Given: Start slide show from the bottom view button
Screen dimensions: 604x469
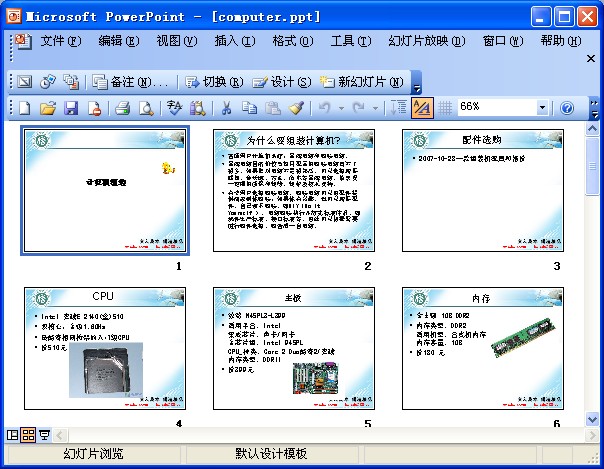Looking at the screenshot, I should point(44,435).
